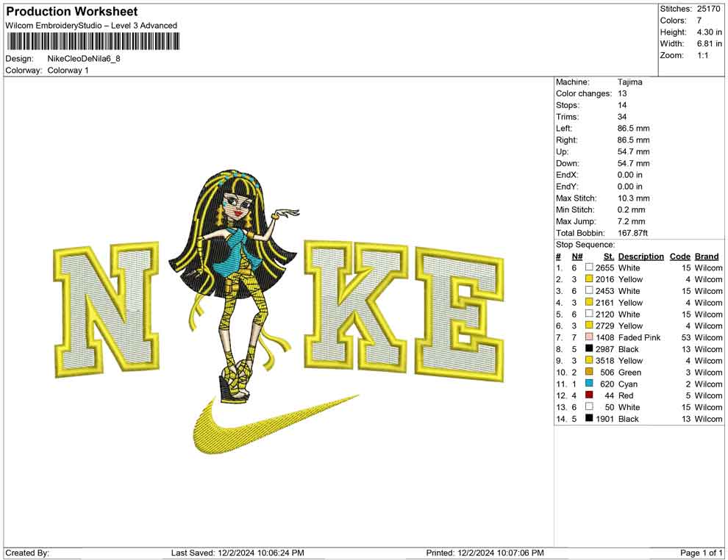Screen dimensions: 728x560
Task: Click the 'Faded Pink' description text
Action: (639, 337)
